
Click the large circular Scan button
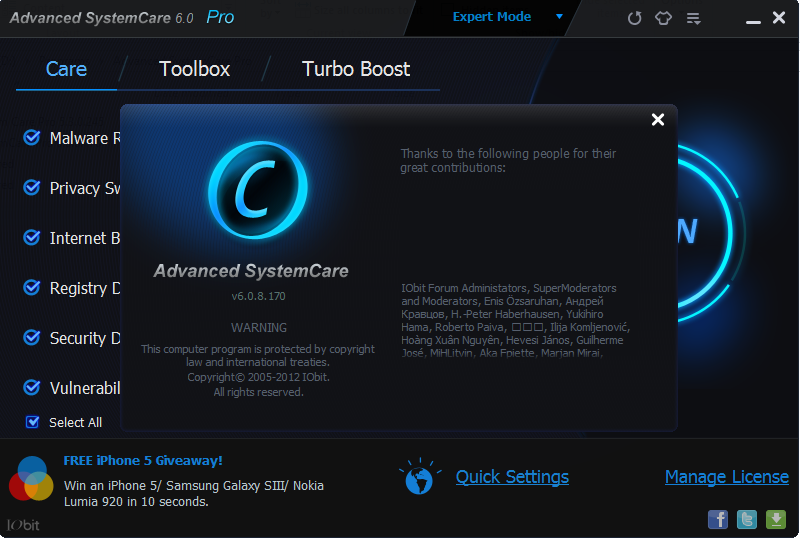[711, 234]
